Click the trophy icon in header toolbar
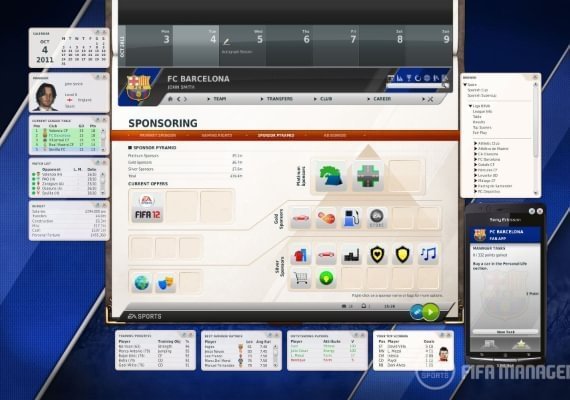Image resolution: width=570 pixels, height=400 pixels. (x=409, y=77)
